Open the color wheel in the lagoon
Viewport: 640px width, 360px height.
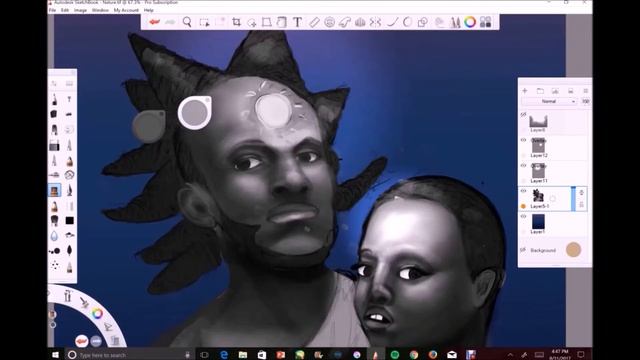pyautogui.click(x=97, y=313)
